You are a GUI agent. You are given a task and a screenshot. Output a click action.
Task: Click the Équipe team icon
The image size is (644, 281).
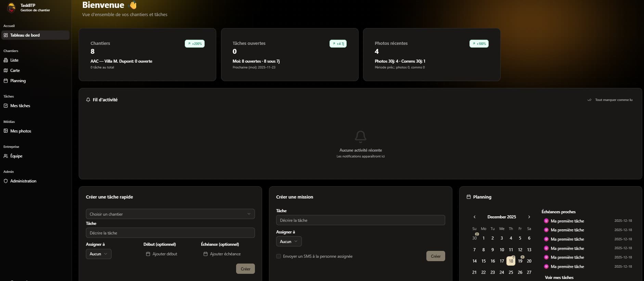click(x=5, y=156)
